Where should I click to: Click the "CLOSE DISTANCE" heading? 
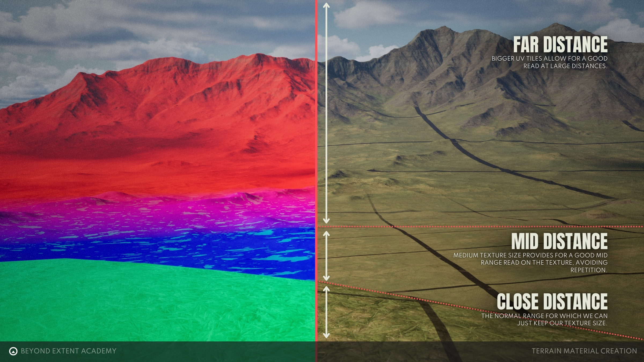click(552, 301)
